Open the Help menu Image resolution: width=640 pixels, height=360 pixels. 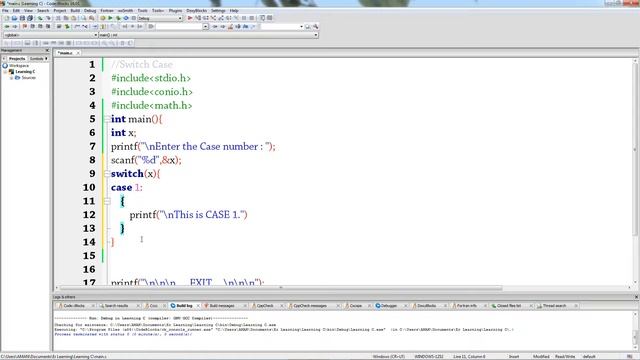click(234, 11)
